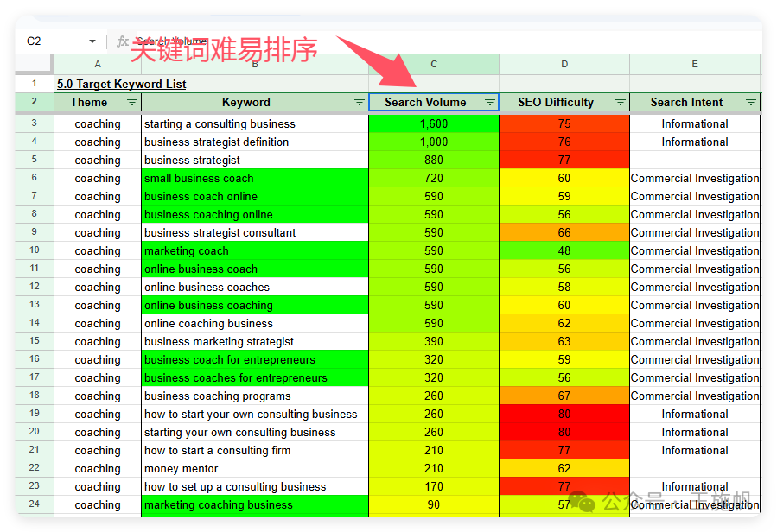Select cell 'business strategist definition'
The height and width of the screenshot is (532, 777).
click(x=255, y=142)
